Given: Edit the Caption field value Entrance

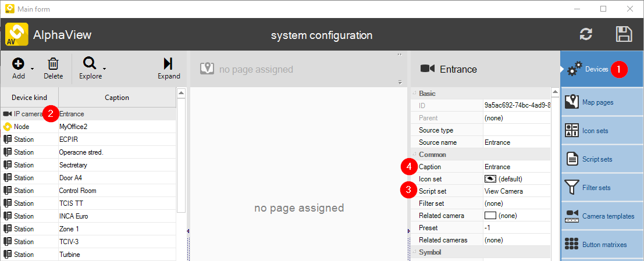Looking at the screenshot, I should 515,167.
